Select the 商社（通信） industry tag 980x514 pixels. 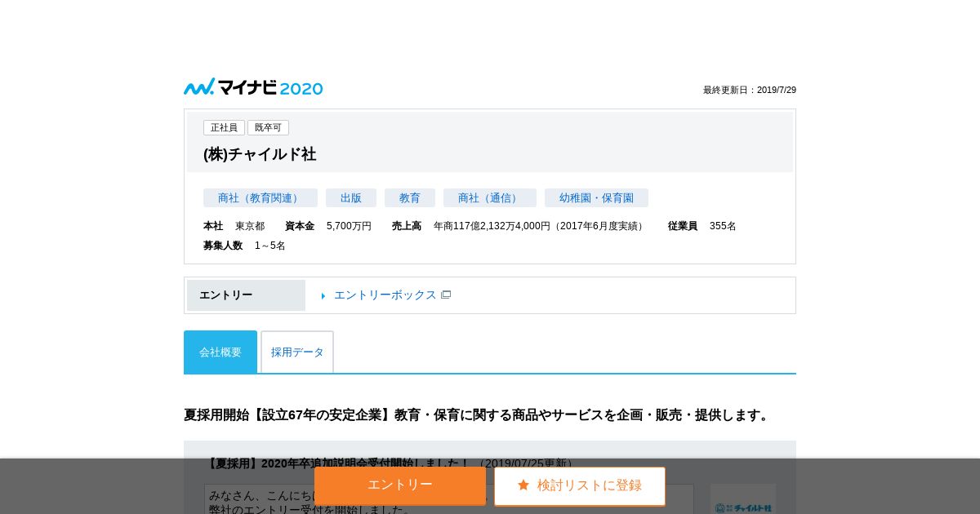coord(490,197)
